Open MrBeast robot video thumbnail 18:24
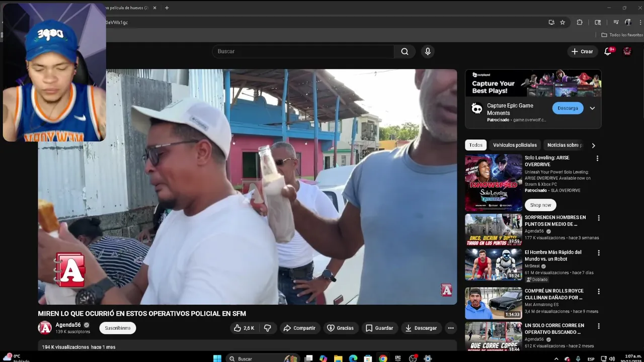 494,264
